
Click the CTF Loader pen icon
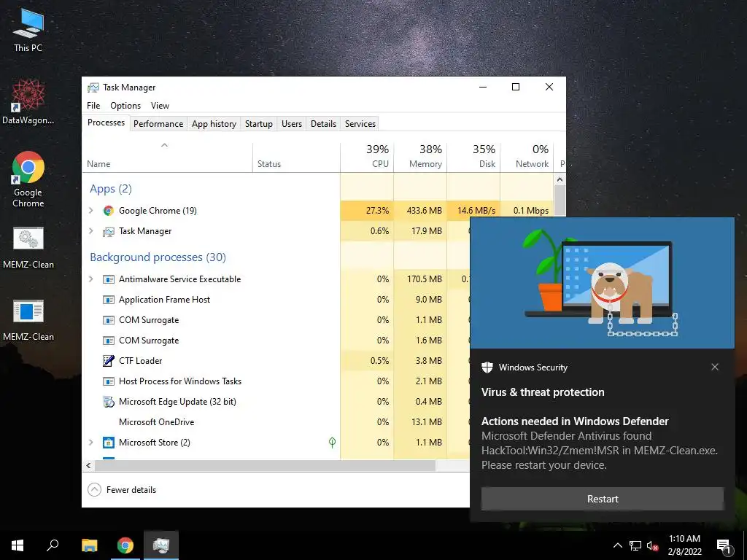coord(109,361)
